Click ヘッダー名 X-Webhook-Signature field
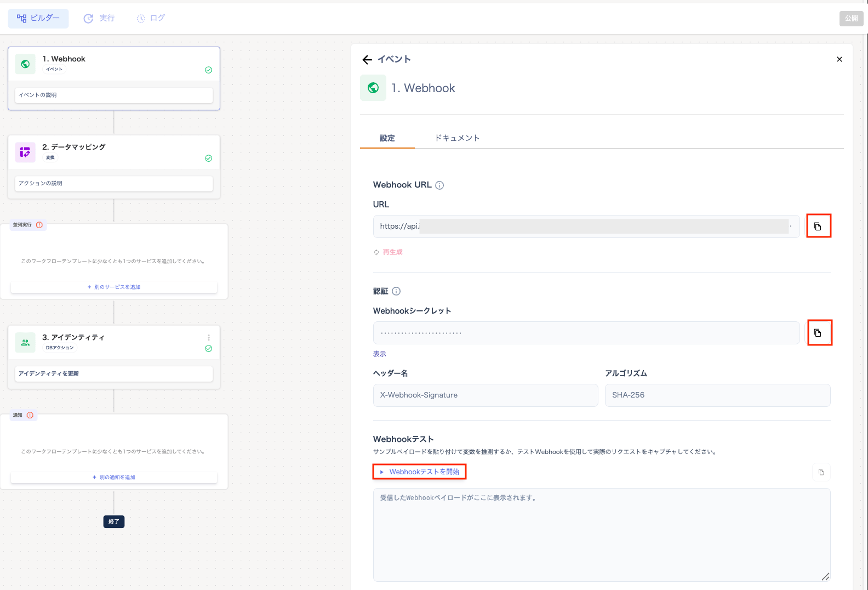Image resolution: width=868 pixels, height=590 pixels. click(486, 395)
